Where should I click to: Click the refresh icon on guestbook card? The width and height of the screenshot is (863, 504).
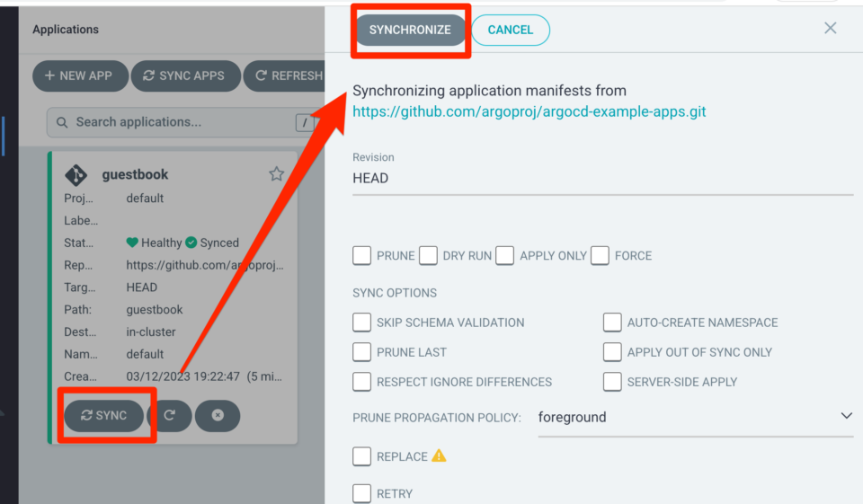point(170,415)
